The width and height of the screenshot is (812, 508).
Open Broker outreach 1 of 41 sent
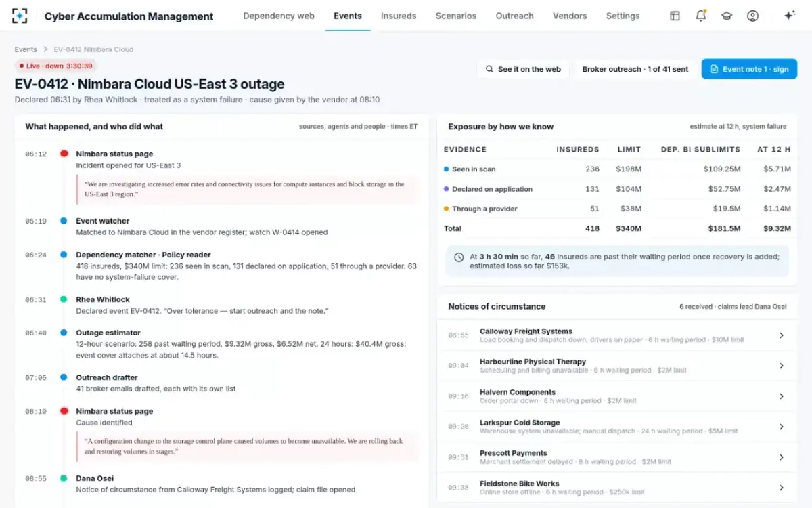click(x=635, y=69)
